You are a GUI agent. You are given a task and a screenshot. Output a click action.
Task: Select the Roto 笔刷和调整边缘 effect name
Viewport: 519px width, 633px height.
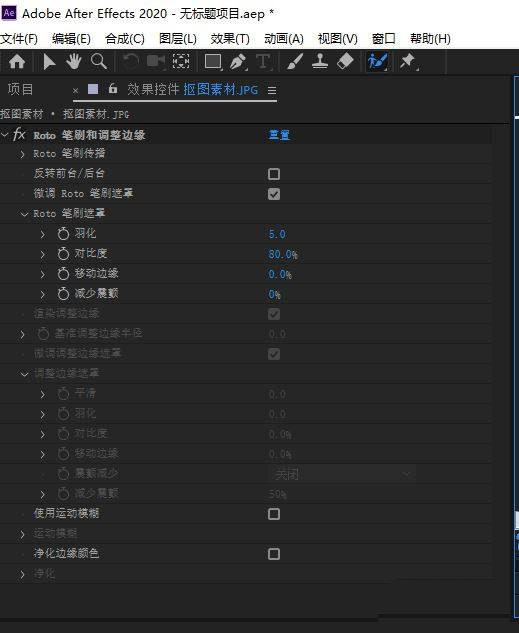tap(89, 135)
